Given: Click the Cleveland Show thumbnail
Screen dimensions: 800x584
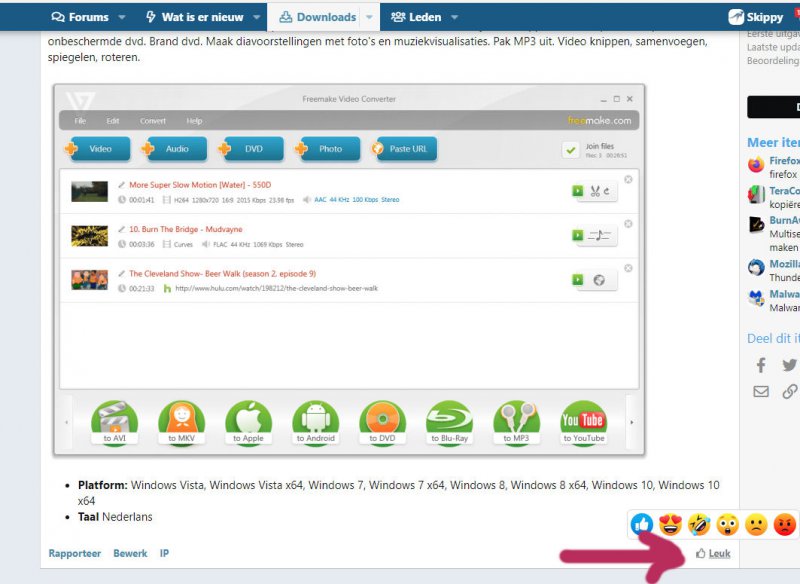Looking at the screenshot, I should (89, 280).
